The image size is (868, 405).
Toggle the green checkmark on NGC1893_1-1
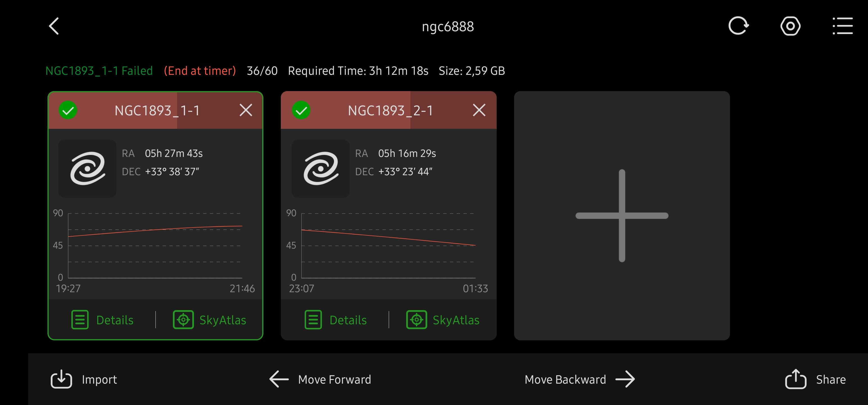coord(68,110)
